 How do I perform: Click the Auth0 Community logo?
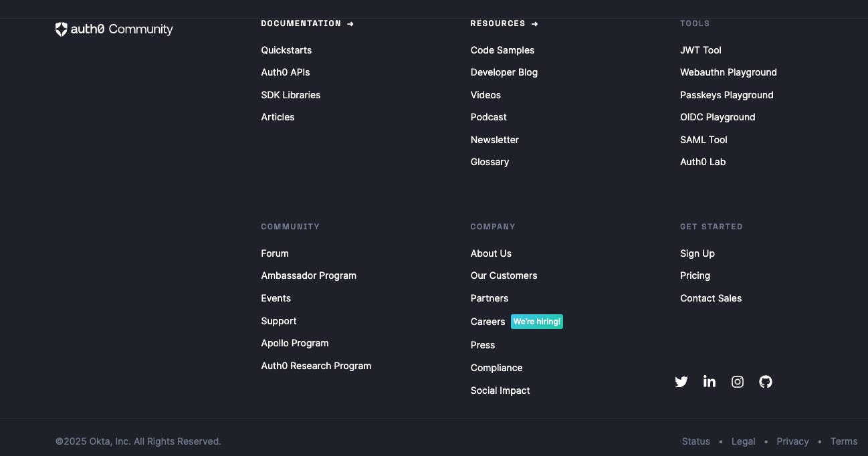[114, 29]
